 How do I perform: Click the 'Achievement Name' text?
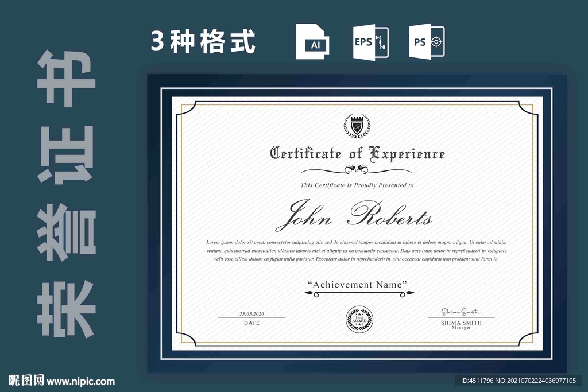(x=357, y=285)
